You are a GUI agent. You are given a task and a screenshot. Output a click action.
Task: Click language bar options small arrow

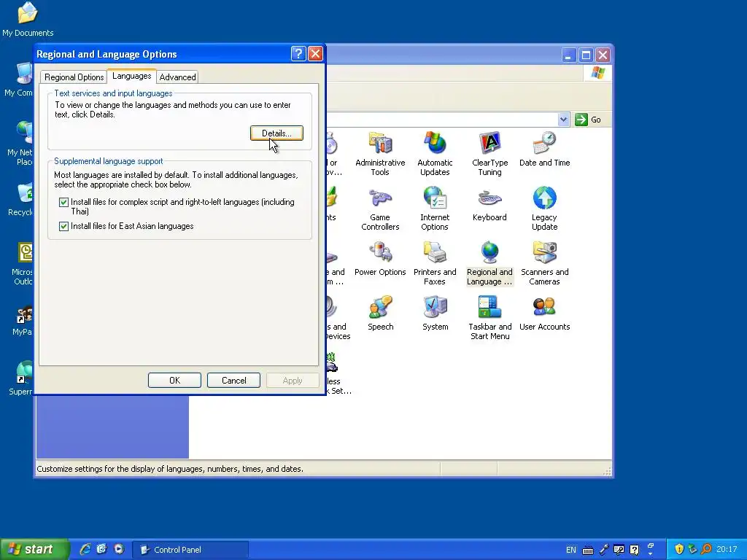pos(651,554)
